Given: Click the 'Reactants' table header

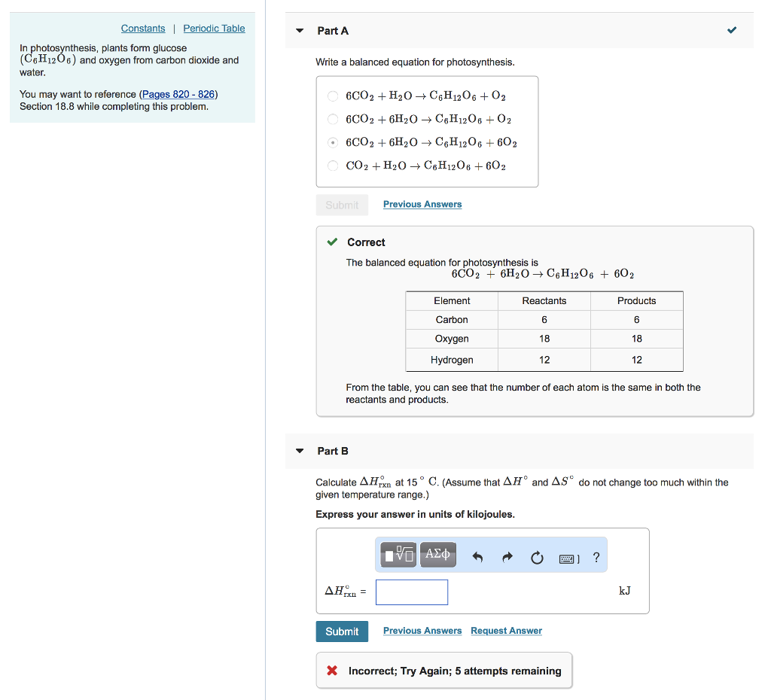Looking at the screenshot, I should point(544,301).
